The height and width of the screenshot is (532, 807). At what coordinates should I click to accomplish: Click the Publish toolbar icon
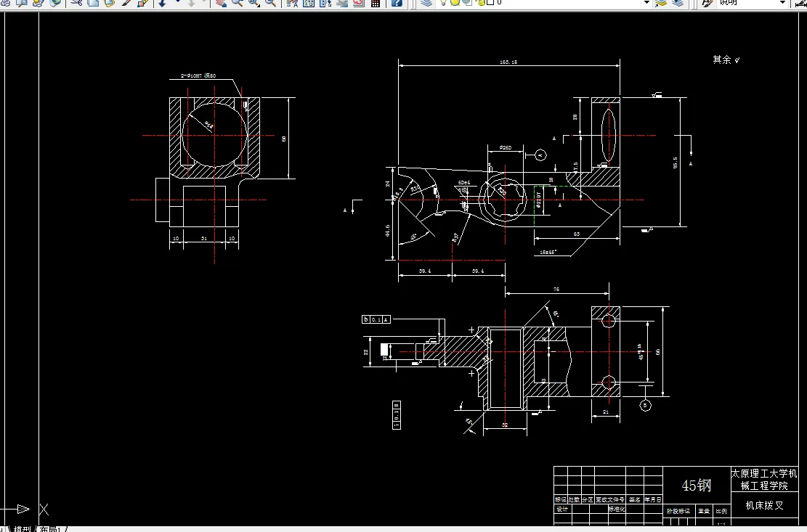(x=38, y=3)
